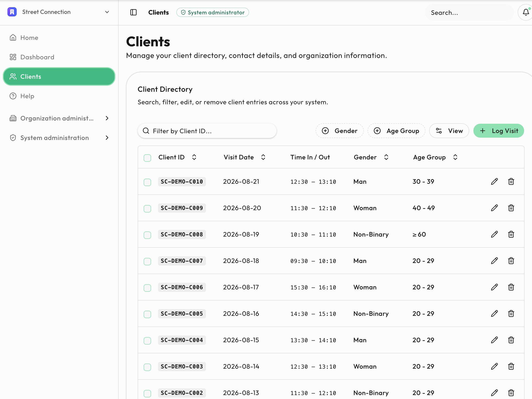Check the SC-DEMO-C009 row checkbox
This screenshot has height=399, width=532.
point(147,209)
